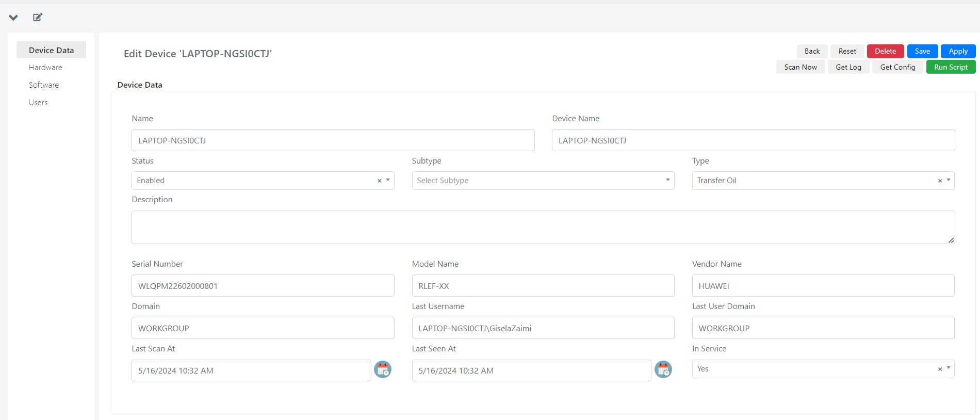Click the Apply button
The image size is (980, 420).
click(958, 51)
